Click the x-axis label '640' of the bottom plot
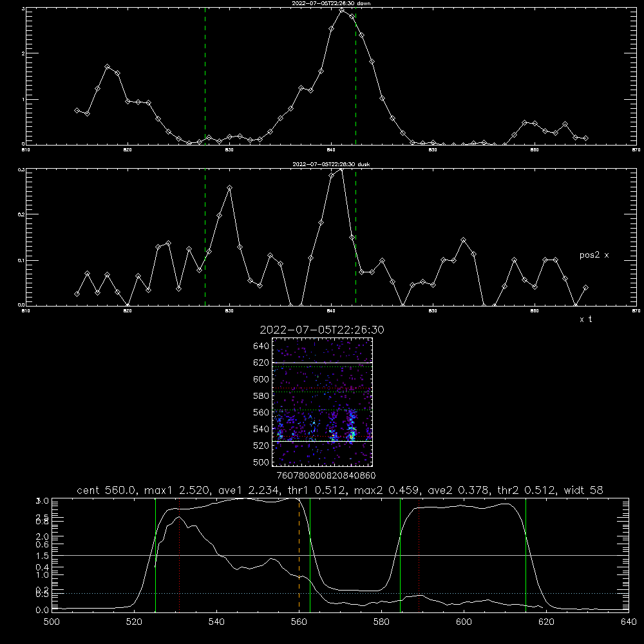644x644 pixels. (629, 622)
